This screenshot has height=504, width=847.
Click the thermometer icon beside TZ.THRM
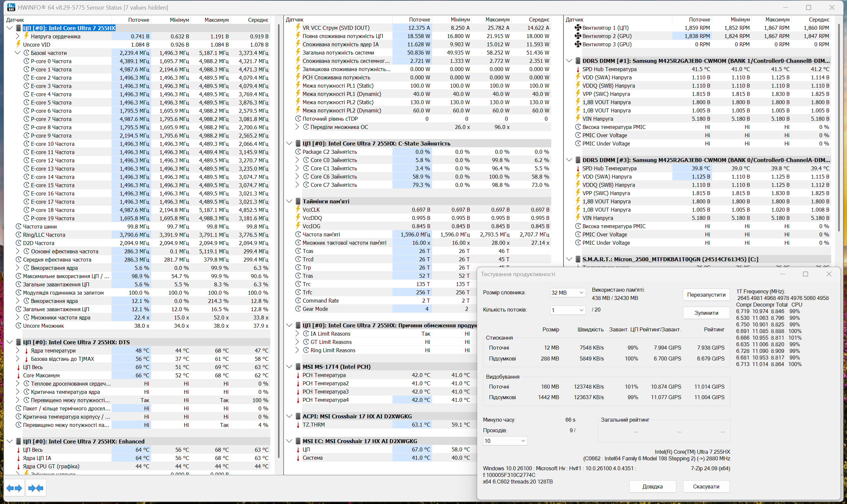pos(298,425)
